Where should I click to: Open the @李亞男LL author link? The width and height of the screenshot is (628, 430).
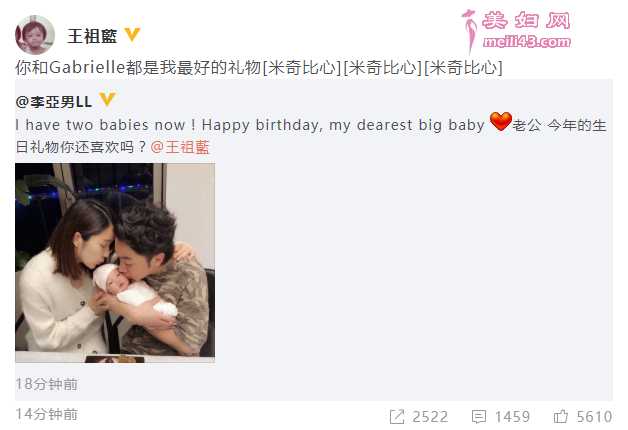pos(54,102)
